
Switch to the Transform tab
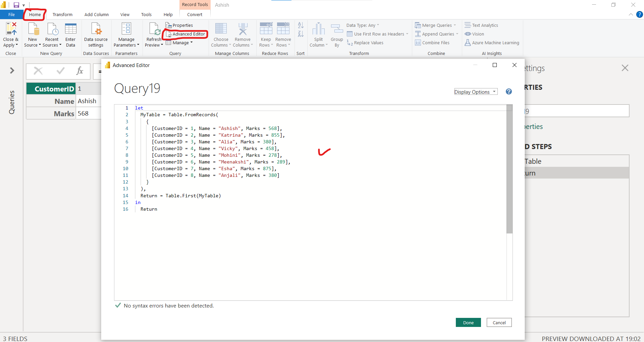coord(62,14)
